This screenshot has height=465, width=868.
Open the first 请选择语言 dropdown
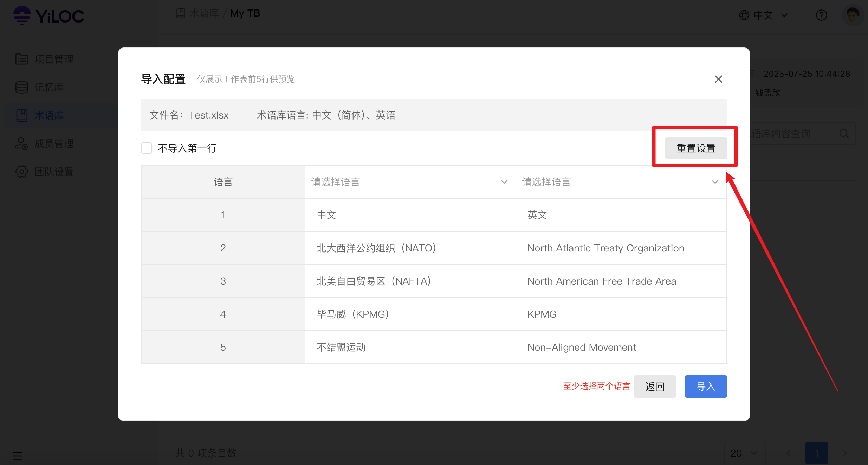coord(410,182)
